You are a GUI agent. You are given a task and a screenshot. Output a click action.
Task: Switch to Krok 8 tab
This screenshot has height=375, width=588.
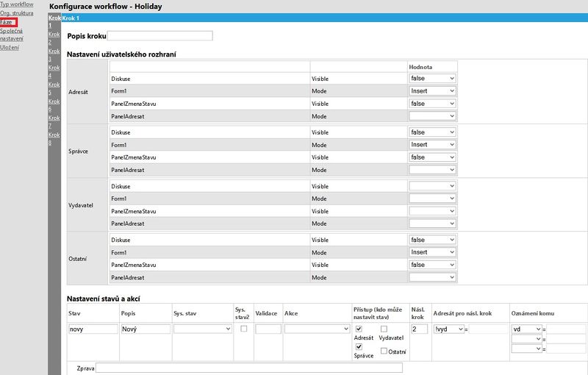pyautogui.click(x=54, y=138)
